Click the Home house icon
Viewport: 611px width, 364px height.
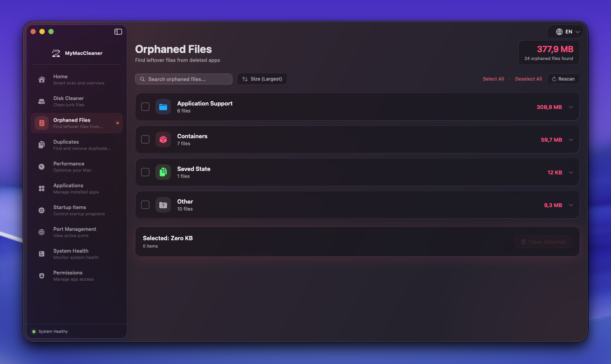[x=42, y=79]
